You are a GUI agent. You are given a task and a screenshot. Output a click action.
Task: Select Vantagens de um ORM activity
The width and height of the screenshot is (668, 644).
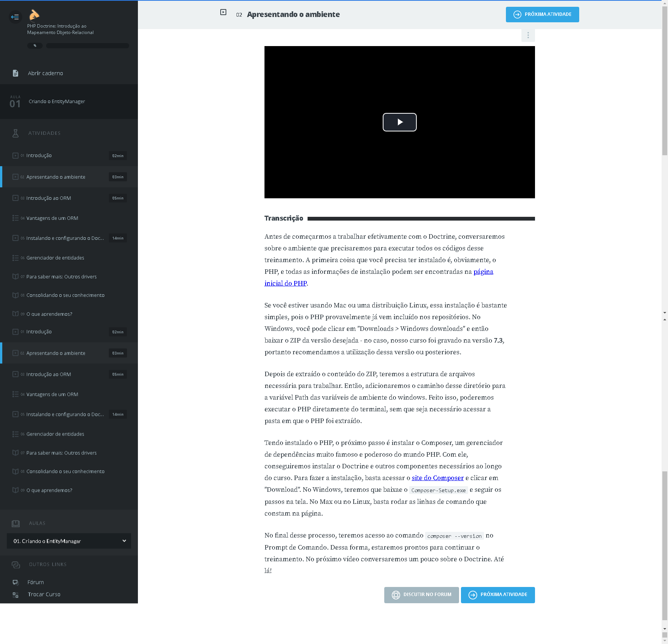coord(52,218)
